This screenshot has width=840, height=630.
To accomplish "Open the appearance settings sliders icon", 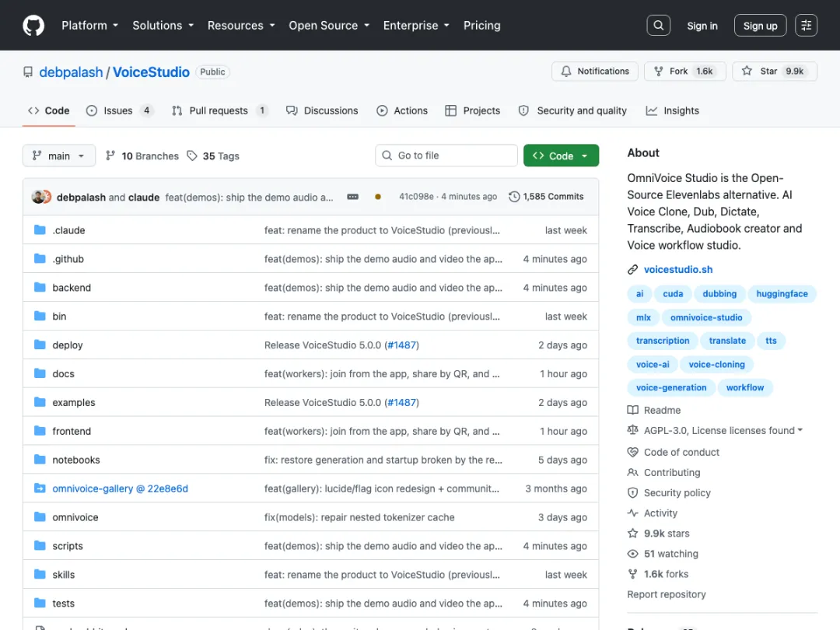I will click(x=806, y=25).
